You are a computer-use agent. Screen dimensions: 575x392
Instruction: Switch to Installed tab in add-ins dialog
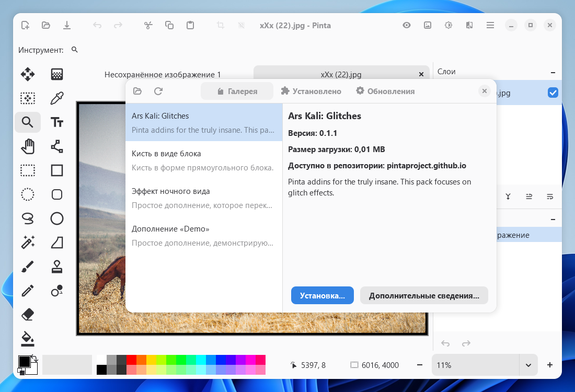click(311, 91)
